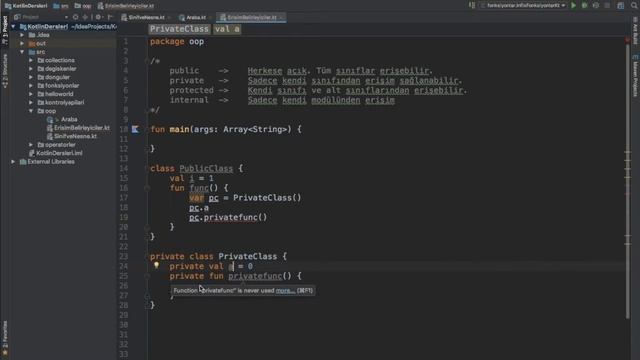
Task: Expand the helloworld package
Action: coord(31,94)
